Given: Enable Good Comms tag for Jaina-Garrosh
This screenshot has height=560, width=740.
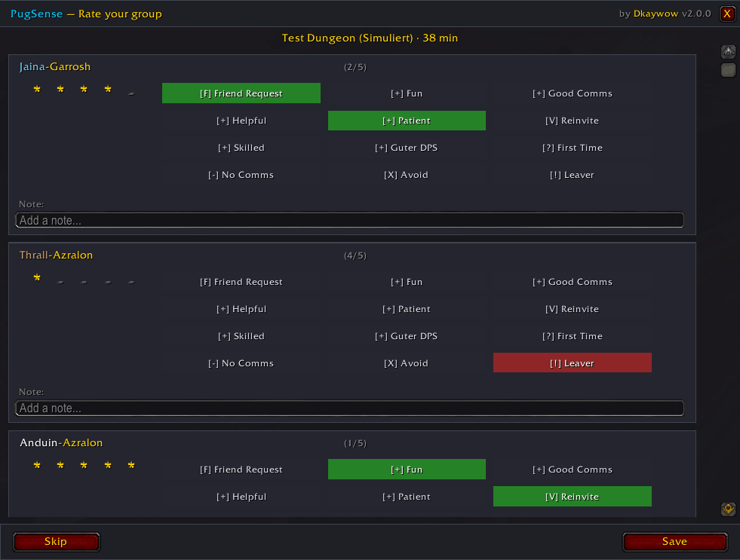Looking at the screenshot, I should 572,93.
